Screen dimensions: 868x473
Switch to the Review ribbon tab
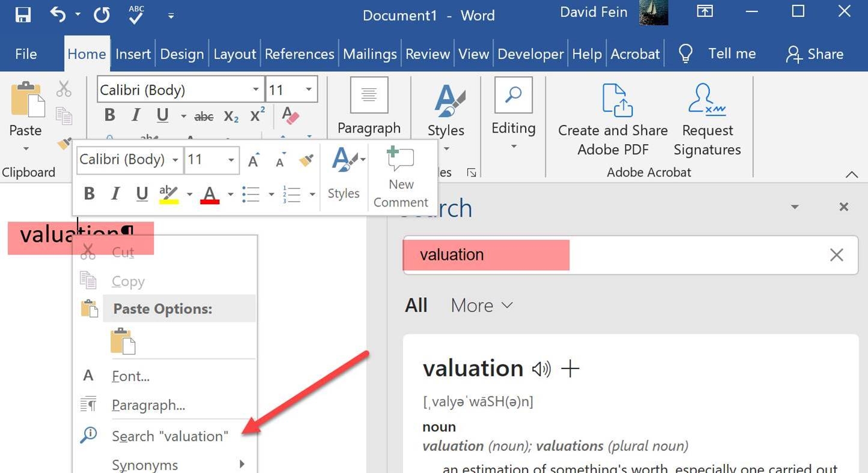click(x=427, y=53)
